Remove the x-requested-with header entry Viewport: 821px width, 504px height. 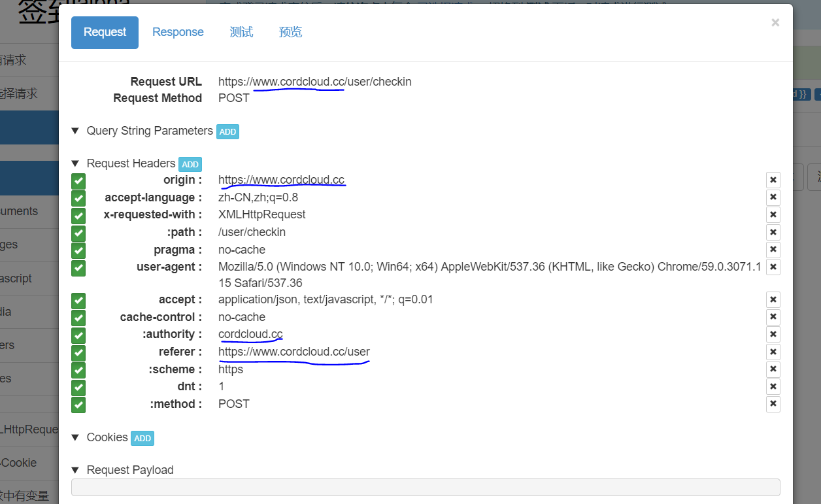pyautogui.click(x=773, y=214)
